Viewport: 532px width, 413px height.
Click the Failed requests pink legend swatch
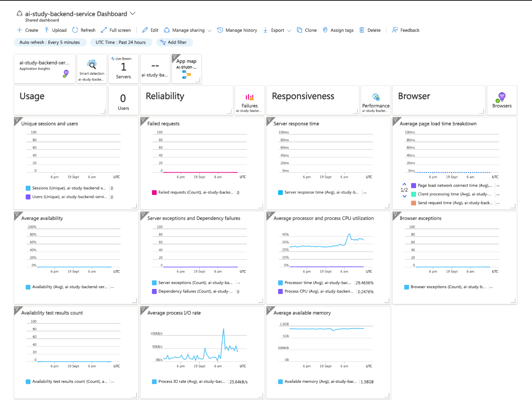pos(154,192)
